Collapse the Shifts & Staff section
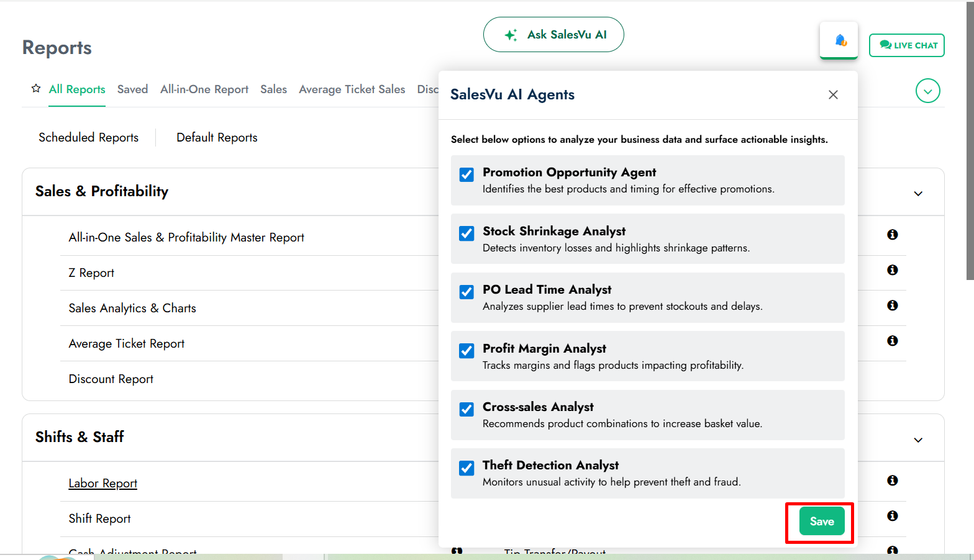The height and width of the screenshot is (560, 974). click(918, 440)
